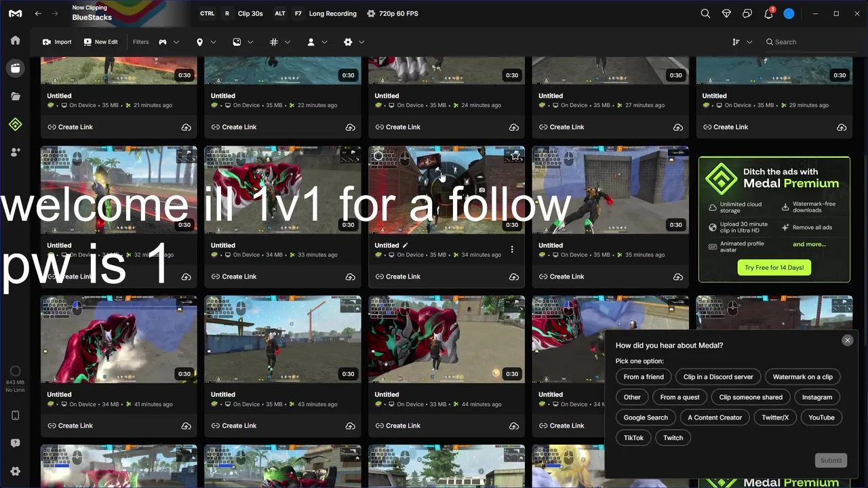Viewport: 868px width, 488px height.
Task: Upload the 21 minutes ago clip to cloud
Action: tap(186, 127)
